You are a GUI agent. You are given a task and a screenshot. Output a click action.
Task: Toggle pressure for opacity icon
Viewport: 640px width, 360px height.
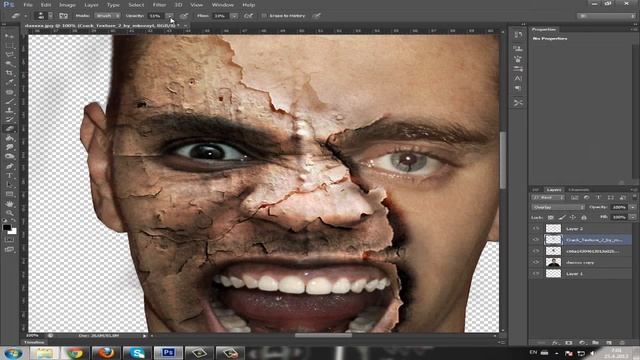tap(184, 16)
